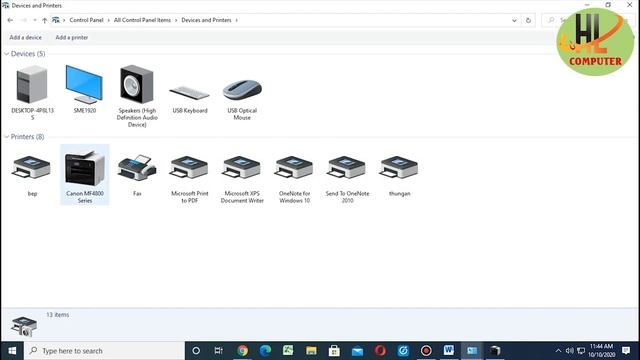Open Task View on the taskbar
The image size is (640, 360).
point(219,351)
